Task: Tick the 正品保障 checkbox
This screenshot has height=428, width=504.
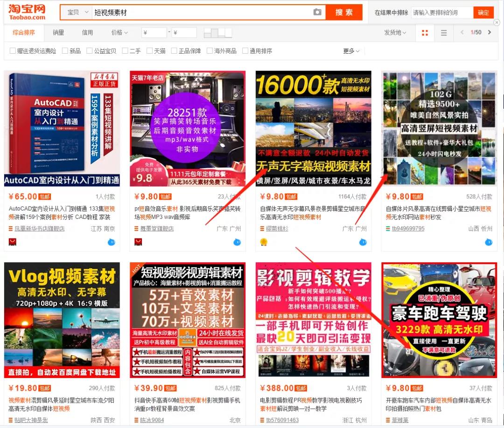Action: [x=174, y=51]
